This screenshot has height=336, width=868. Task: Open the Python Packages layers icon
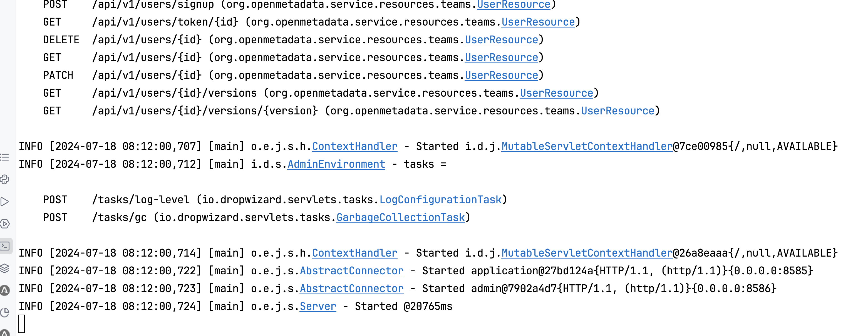[x=5, y=268]
